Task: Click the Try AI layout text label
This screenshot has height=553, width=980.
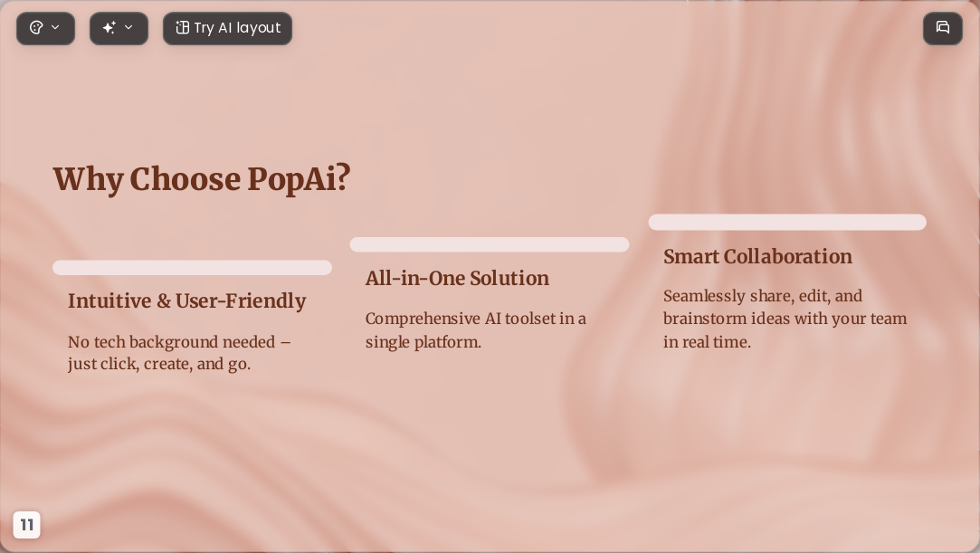Action: 237,28
